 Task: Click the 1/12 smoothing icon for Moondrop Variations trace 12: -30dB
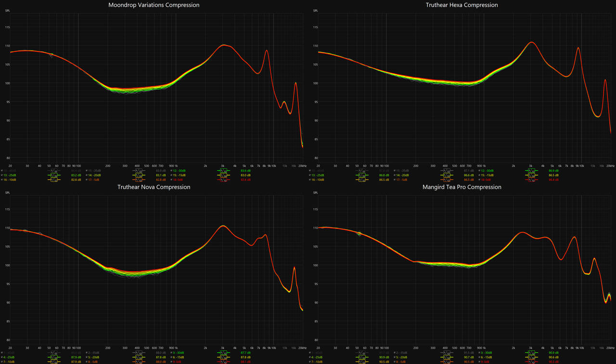coord(223,171)
